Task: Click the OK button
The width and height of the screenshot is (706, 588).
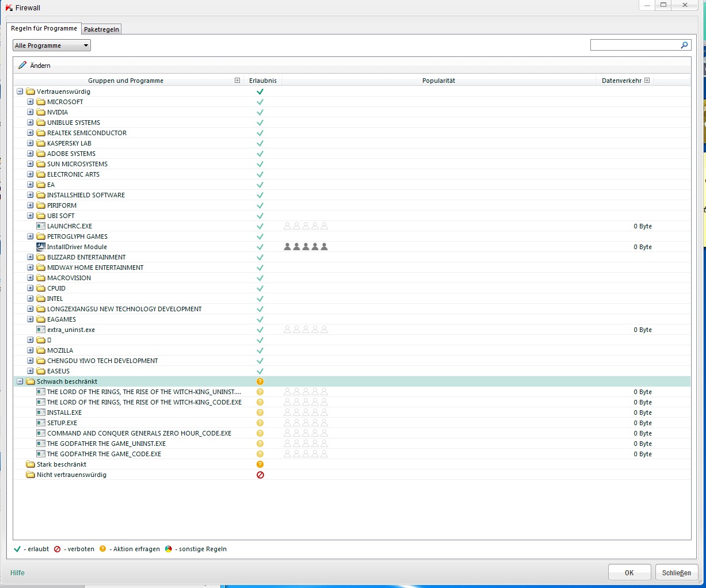Action: click(629, 572)
